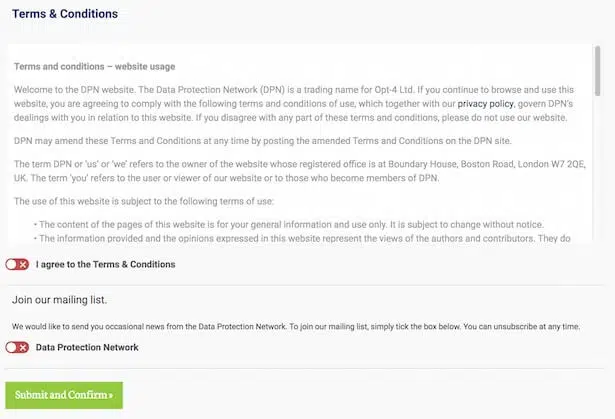This screenshot has width=615, height=419.
Task: Click the 'I agree to the Terms & Conditions' label
Action: 105,265
